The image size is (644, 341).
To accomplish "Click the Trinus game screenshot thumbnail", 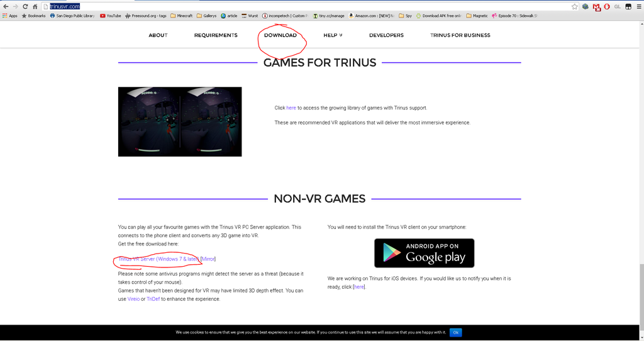I will pyautogui.click(x=180, y=121).
